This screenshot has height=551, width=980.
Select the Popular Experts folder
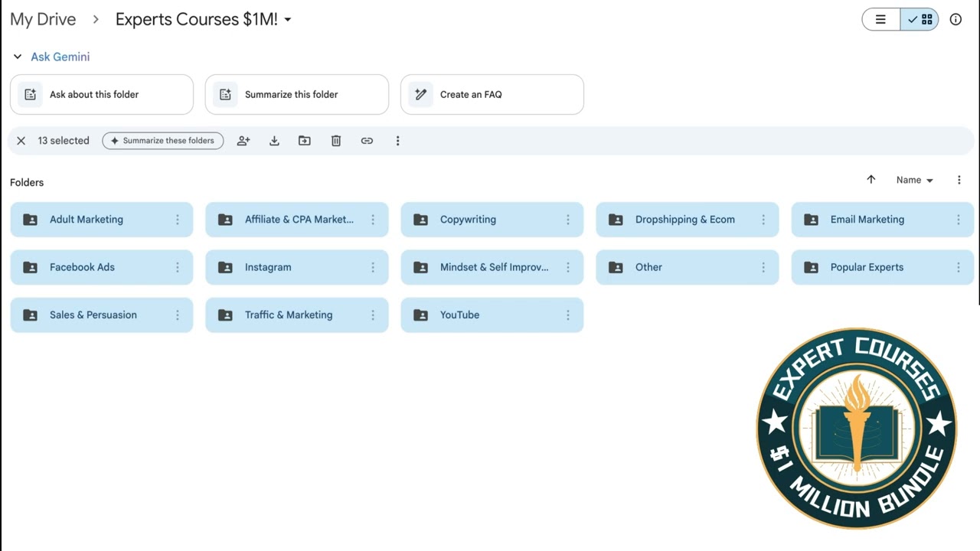[x=883, y=267]
